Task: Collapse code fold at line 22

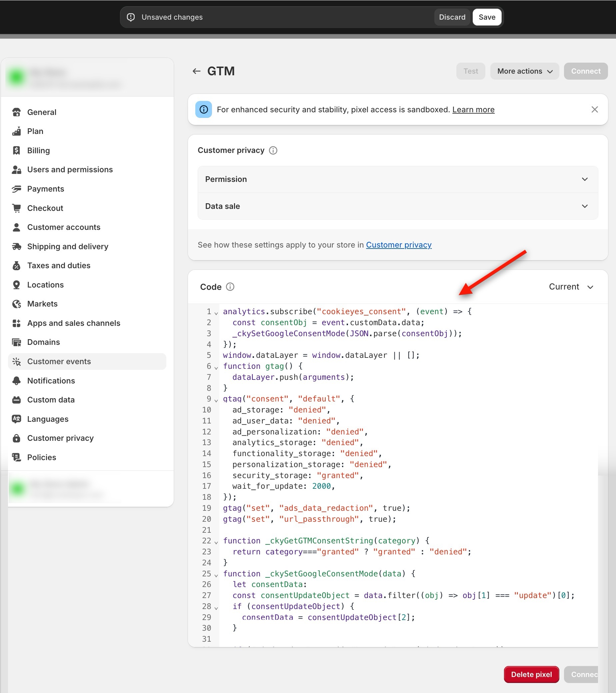Action: pos(216,542)
